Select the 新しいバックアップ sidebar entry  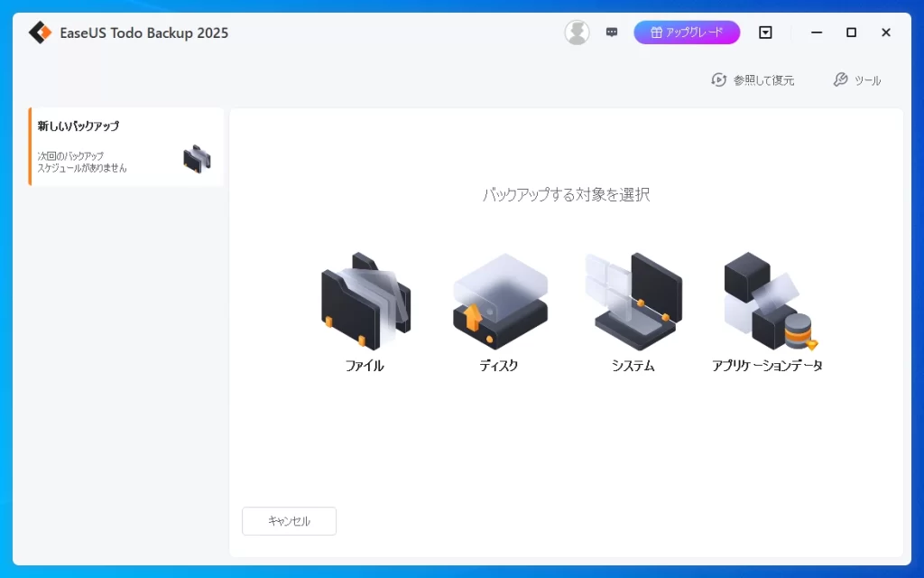(x=79, y=126)
